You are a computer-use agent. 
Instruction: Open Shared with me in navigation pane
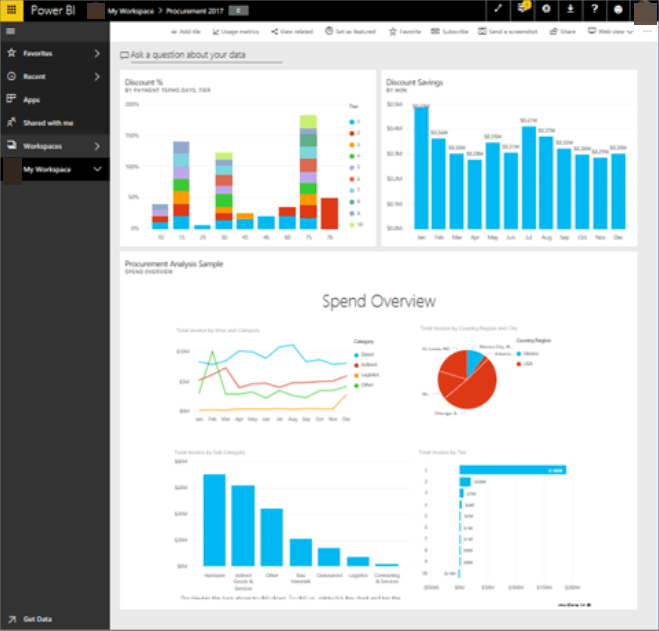pos(55,123)
